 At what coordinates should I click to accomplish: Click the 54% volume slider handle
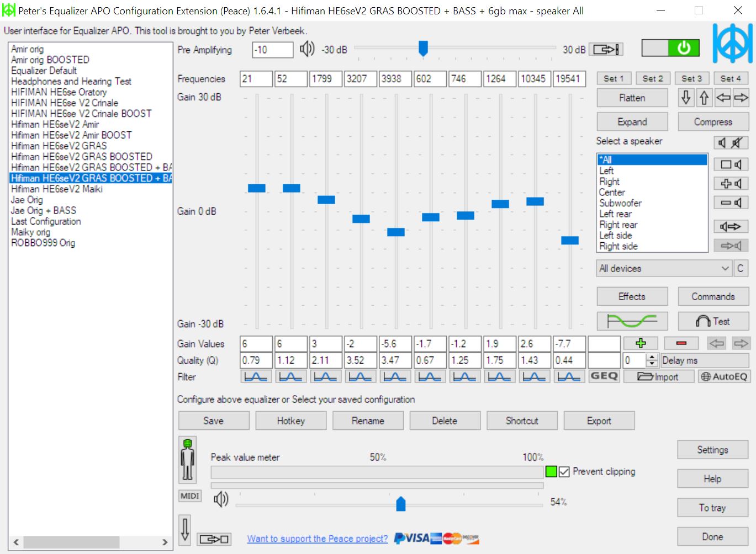click(x=401, y=503)
